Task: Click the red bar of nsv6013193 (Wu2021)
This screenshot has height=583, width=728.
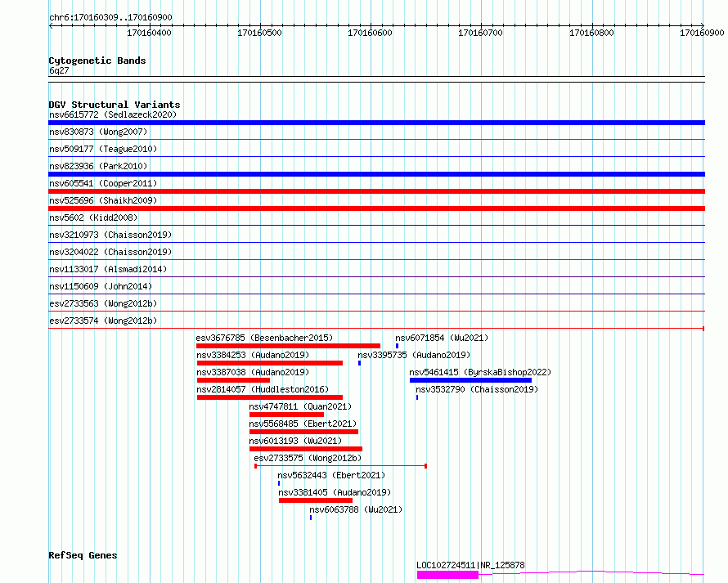Action: pyautogui.click(x=306, y=449)
